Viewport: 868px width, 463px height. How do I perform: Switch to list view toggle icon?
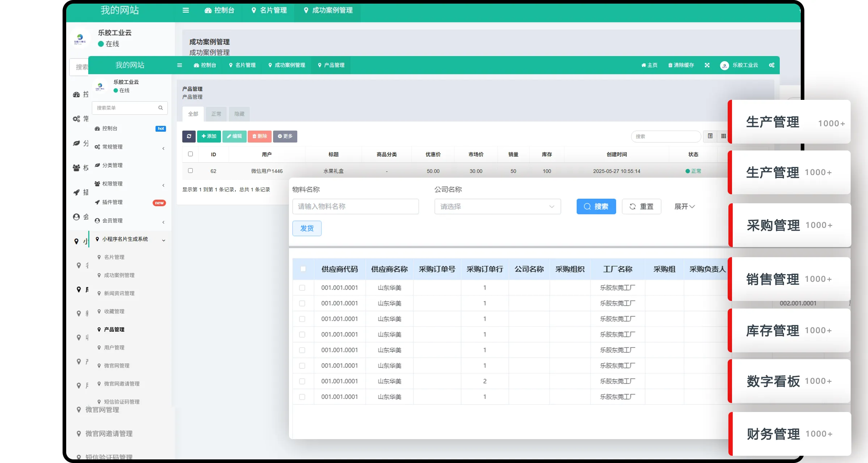(710, 136)
